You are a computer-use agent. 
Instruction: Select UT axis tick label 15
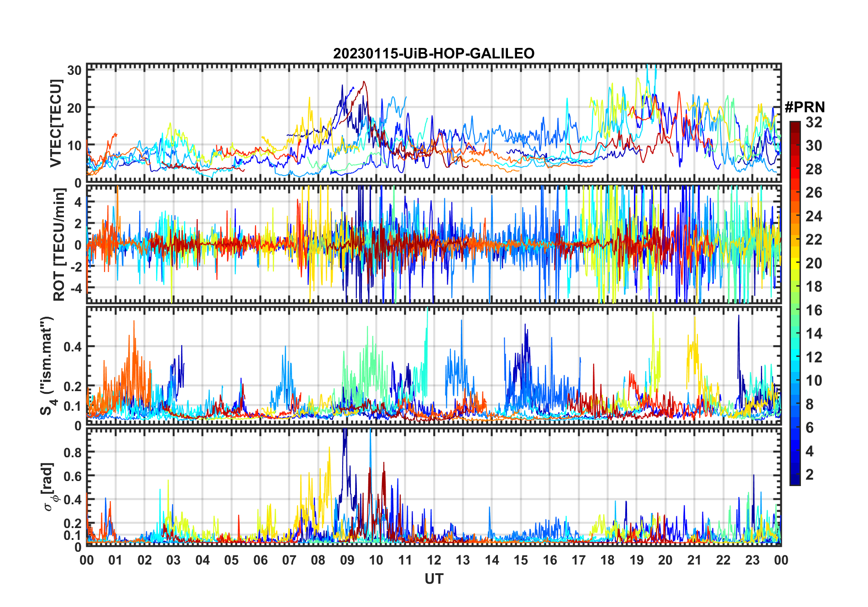point(521,560)
